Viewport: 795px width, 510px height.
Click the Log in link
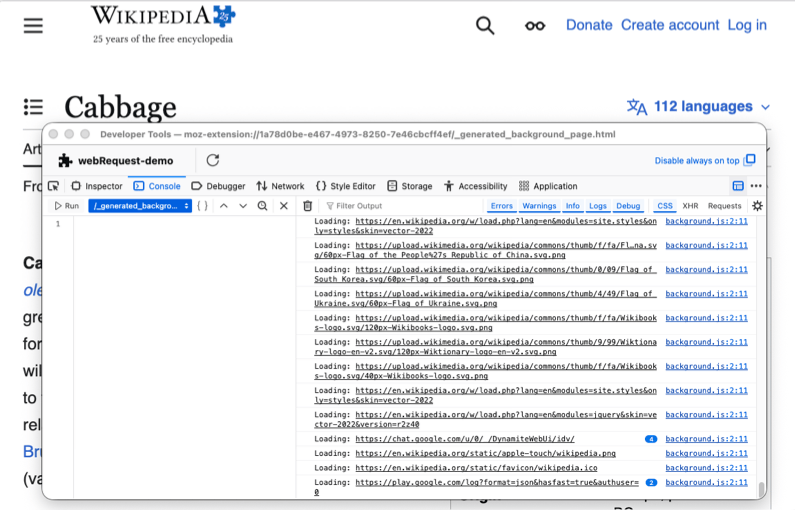pyautogui.click(x=747, y=25)
